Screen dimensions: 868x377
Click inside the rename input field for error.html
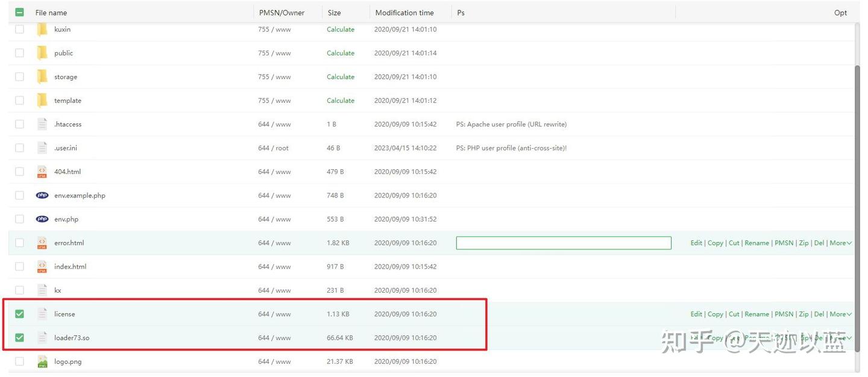(564, 242)
